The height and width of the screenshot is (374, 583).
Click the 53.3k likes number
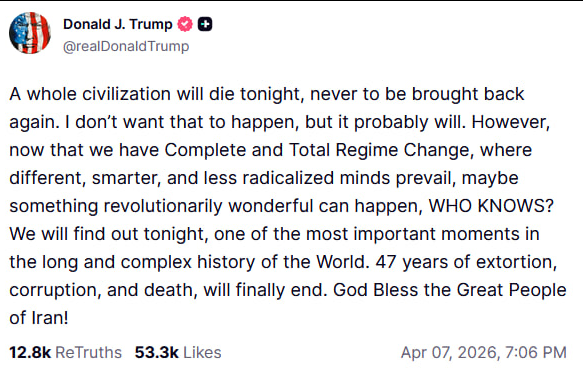point(157,352)
